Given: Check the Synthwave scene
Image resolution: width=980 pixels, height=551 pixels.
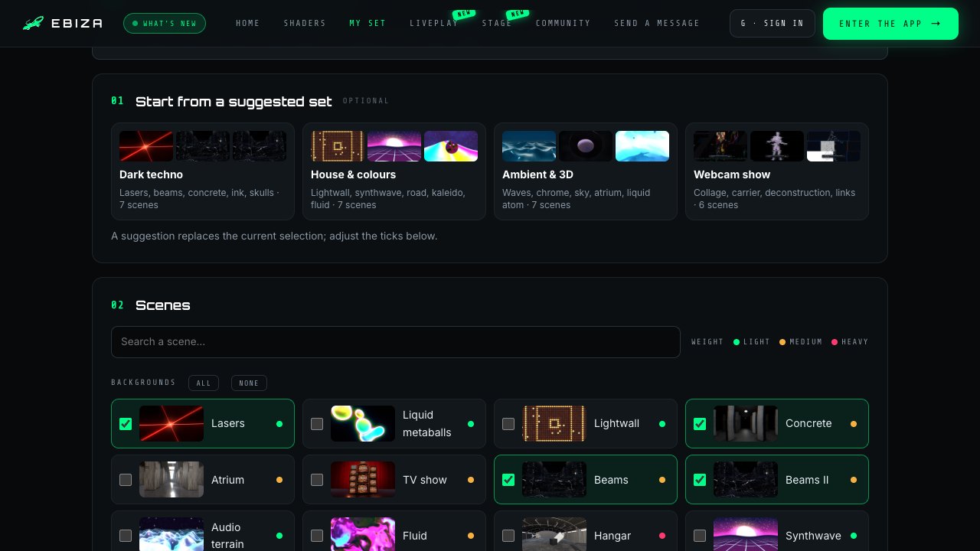Looking at the screenshot, I should [700, 536].
